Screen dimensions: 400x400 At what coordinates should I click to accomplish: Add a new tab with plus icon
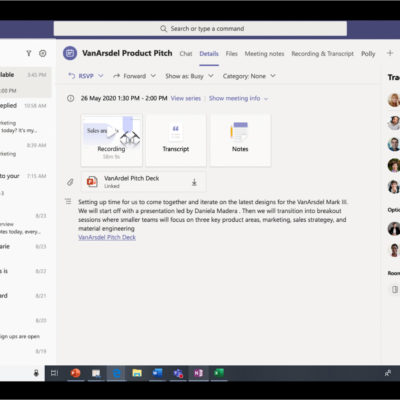[390, 53]
